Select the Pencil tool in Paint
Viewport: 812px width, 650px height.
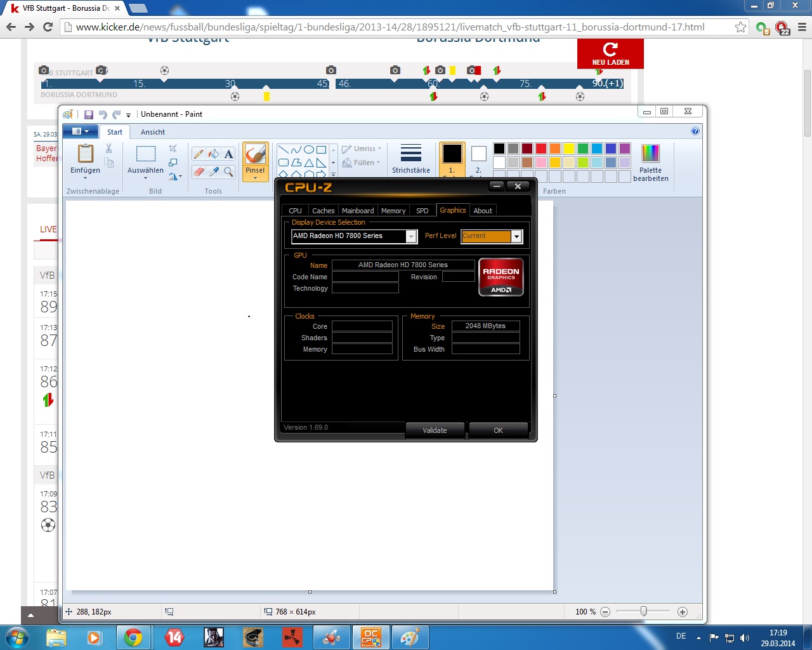coord(199,154)
